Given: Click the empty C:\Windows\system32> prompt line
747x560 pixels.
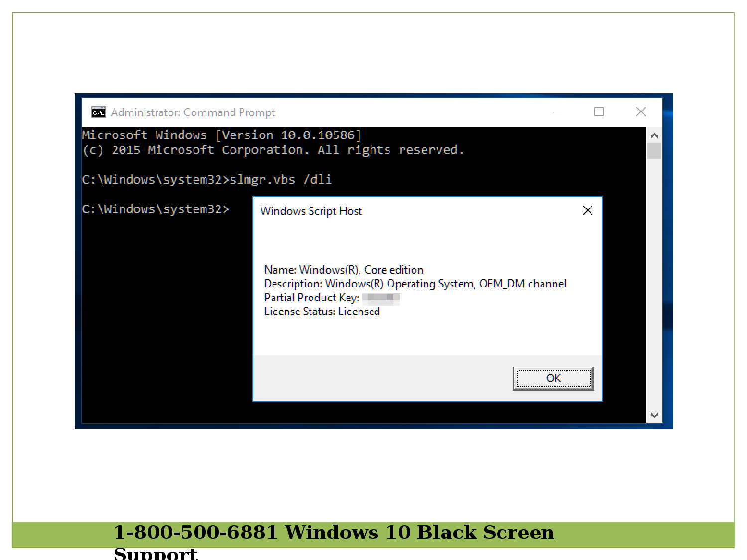Looking at the screenshot, I should pyautogui.click(x=155, y=209).
